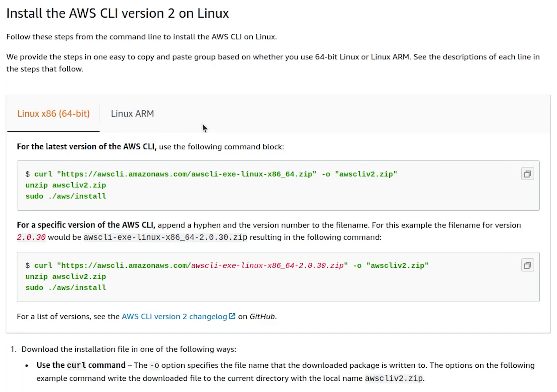This screenshot has height=392, width=557.
Task: Click the awscliv2.zip code at the bottom paragraph
Action: tap(394, 378)
